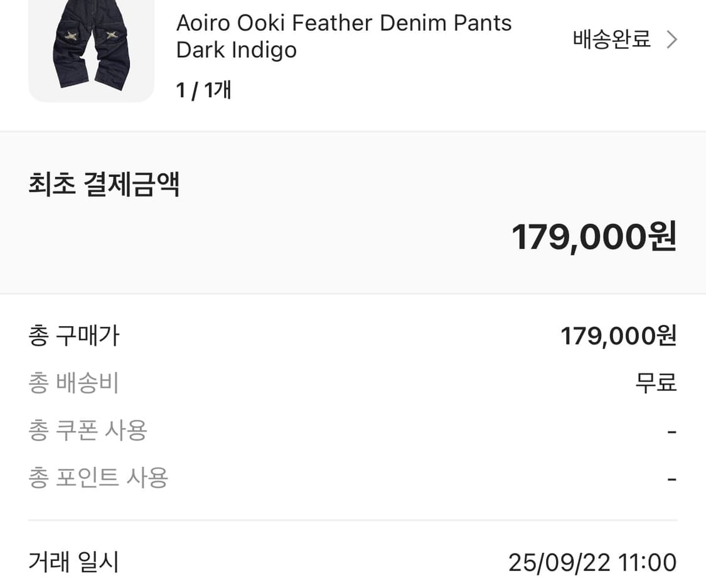The image size is (706, 588).
Task: Select the 179,000원 total purchase price
Action: click(618, 336)
